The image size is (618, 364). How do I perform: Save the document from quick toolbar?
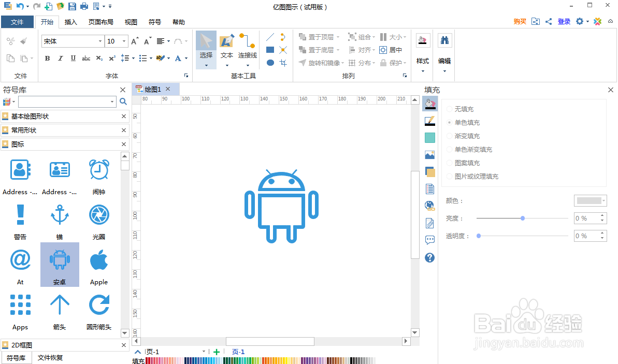click(x=71, y=6)
